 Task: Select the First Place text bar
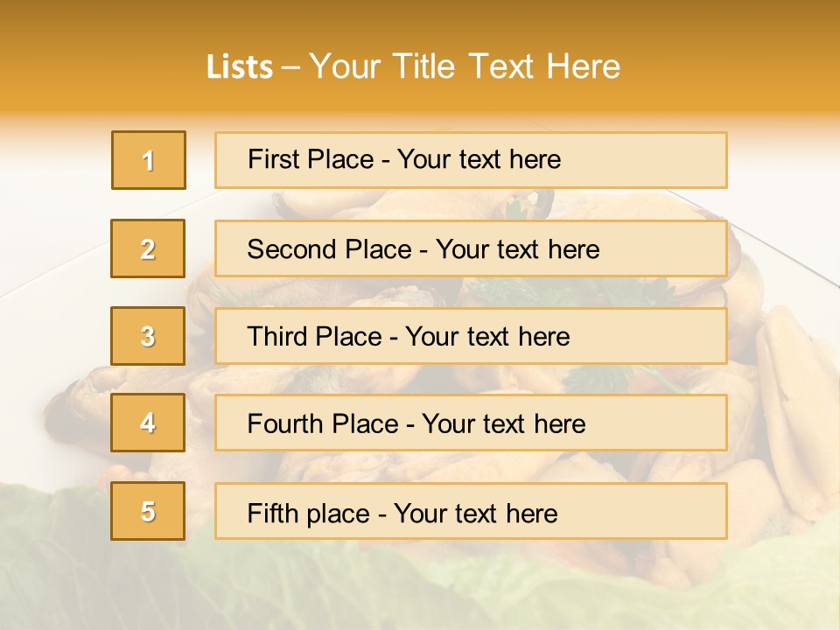click(471, 160)
